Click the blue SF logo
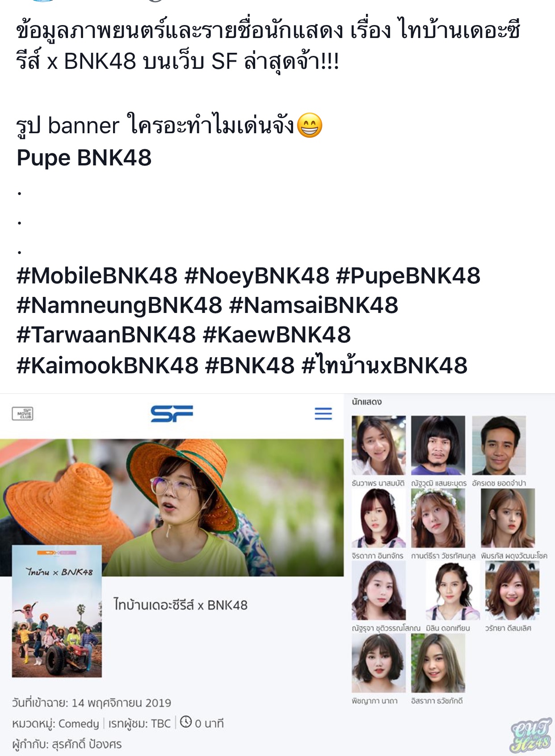 click(172, 414)
